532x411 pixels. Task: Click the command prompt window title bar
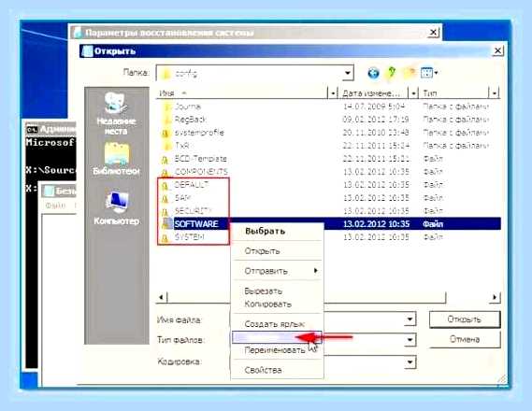tap(50, 129)
